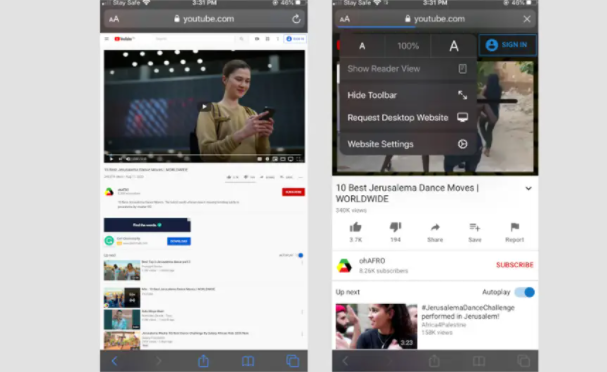
Task: Subscribe to the ohAFRO channel
Action: (x=514, y=265)
